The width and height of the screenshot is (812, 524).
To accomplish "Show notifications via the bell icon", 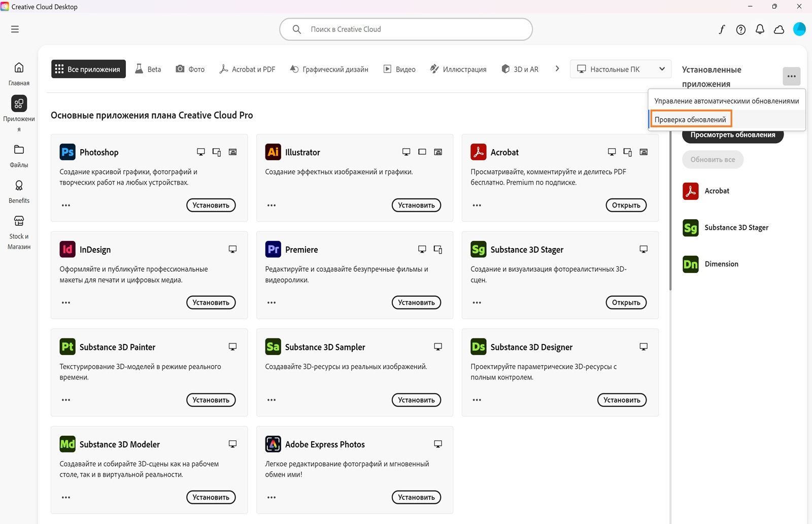I will tap(760, 29).
